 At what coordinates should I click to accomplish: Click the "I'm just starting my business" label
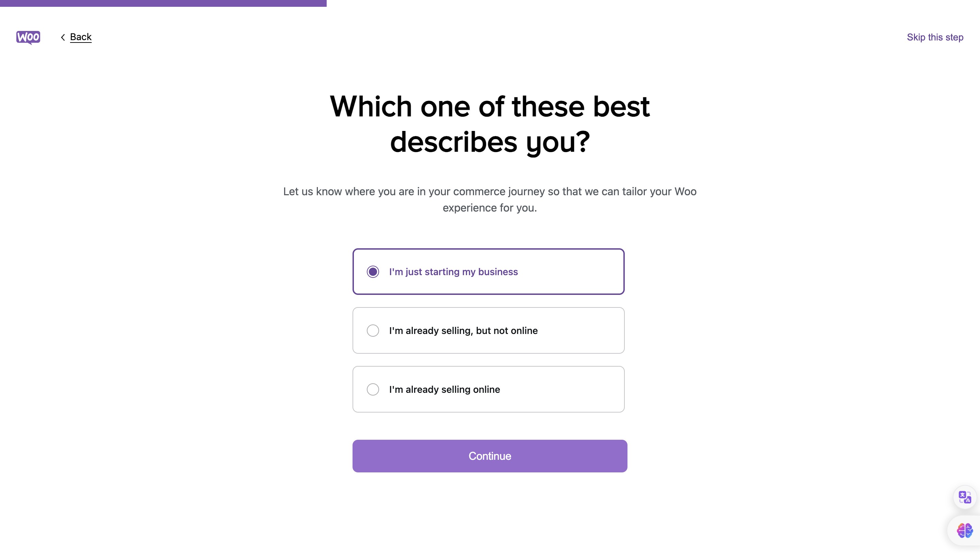[x=453, y=271]
